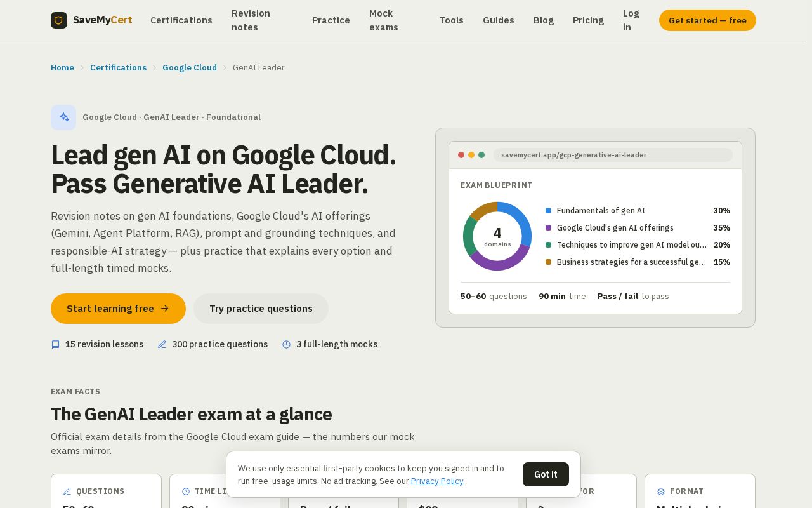Click the 'EXAM FACTS' label
The width and height of the screenshot is (812, 508).
pos(75,392)
